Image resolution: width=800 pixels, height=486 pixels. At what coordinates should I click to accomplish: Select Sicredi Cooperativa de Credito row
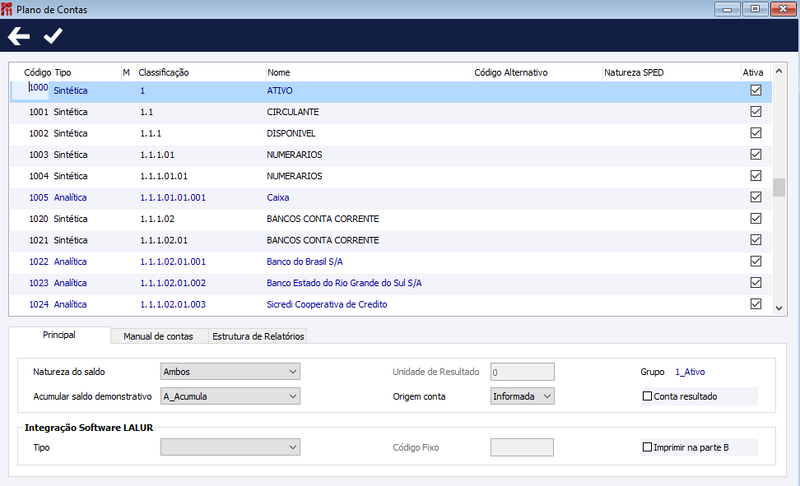coord(391,304)
